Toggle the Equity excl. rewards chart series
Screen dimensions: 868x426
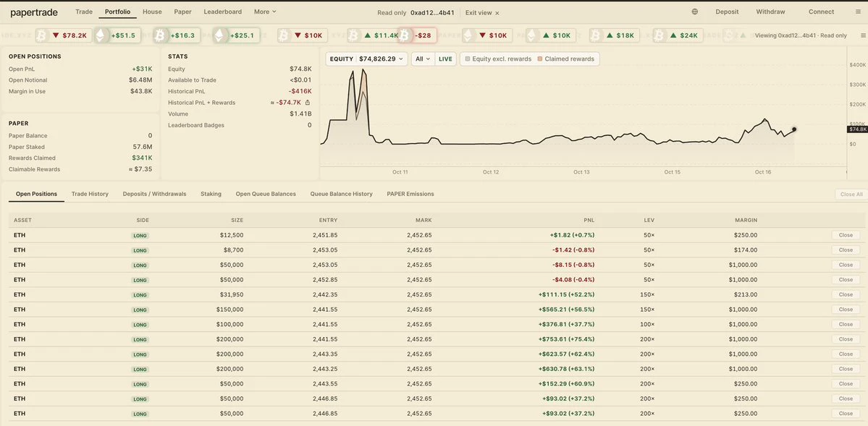[498, 59]
